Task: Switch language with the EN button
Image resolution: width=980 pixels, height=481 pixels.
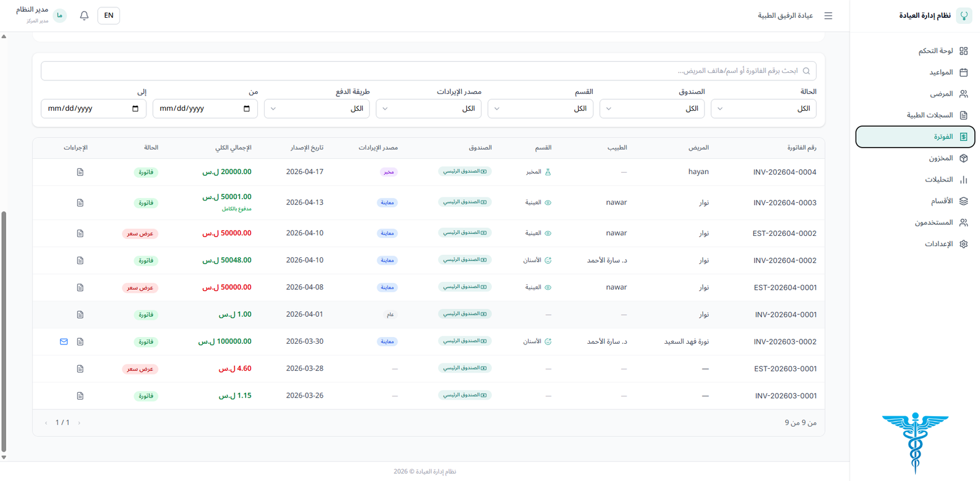Action: (108, 15)
